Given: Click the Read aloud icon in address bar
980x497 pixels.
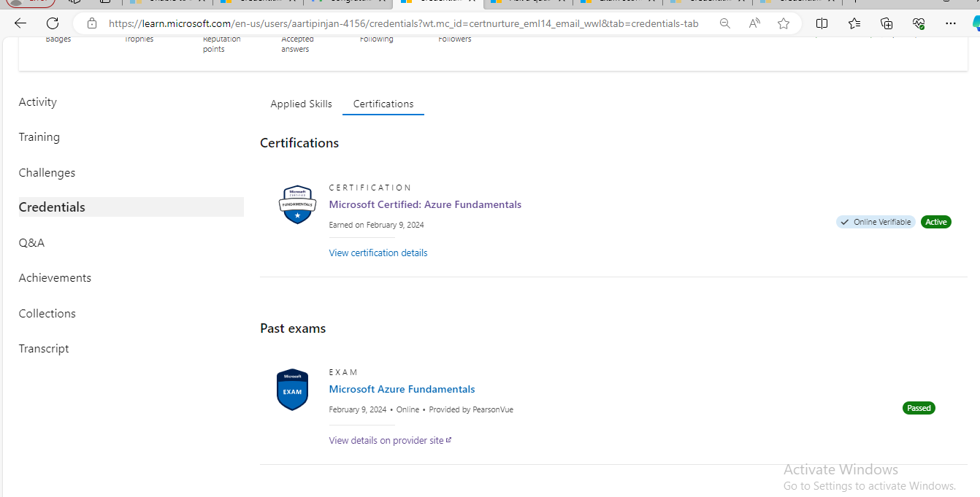Looking at the screenshot, I should (754, 23).
